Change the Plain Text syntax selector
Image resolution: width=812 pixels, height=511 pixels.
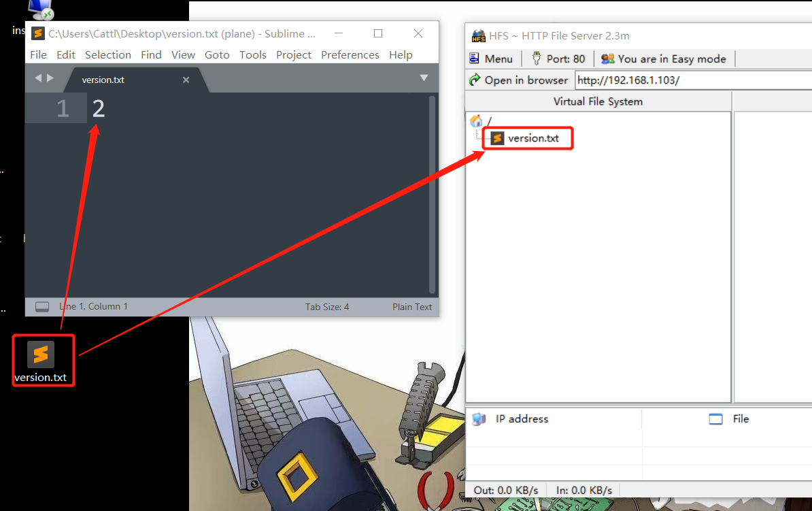pos(411,307)
